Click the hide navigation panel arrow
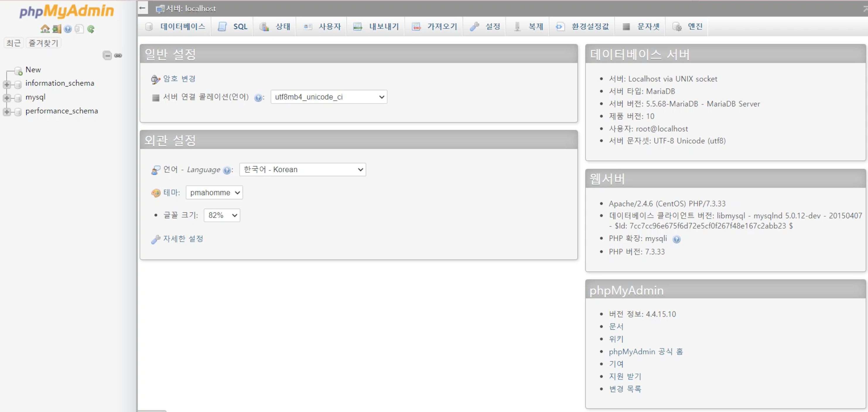 click(143, 8)
